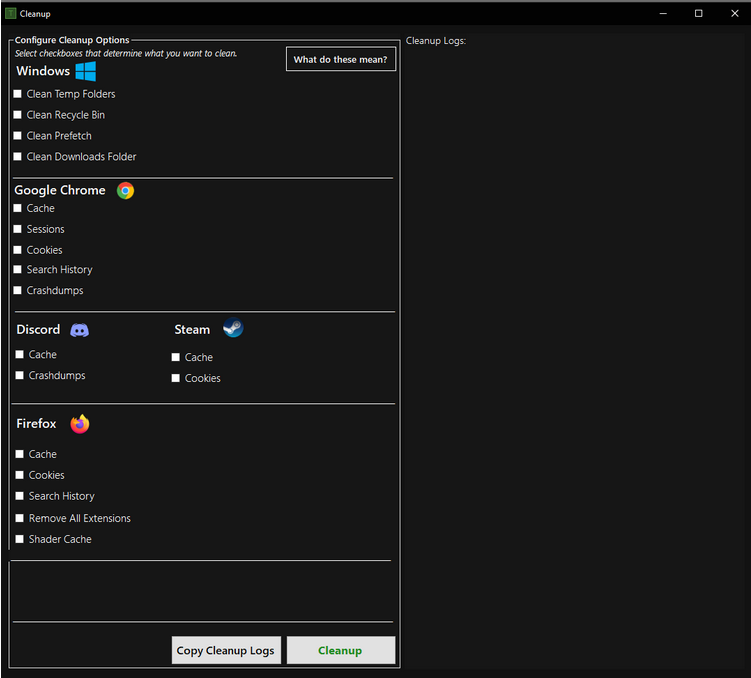751x678 pixels.
Task: Tick the Clean Prefetch checkbox
Action: click(x=18, y=136)
